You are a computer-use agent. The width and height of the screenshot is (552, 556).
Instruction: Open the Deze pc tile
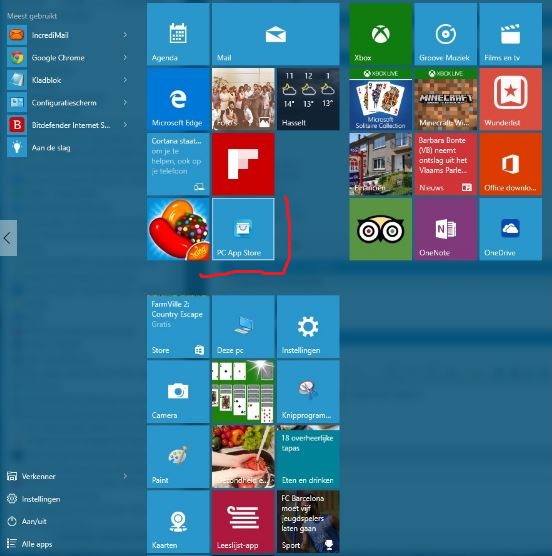[243, 327]
